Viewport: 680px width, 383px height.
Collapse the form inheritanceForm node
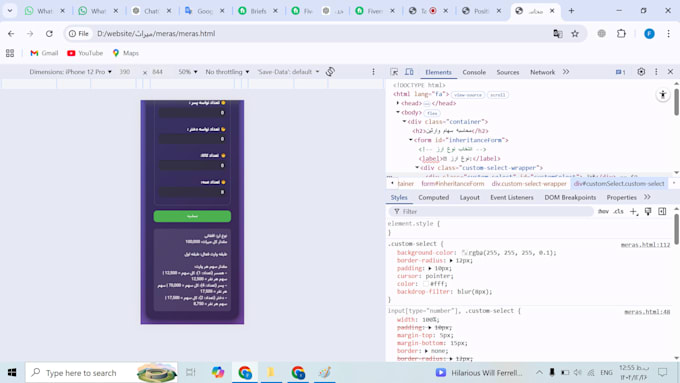pyautogui.click(x=410, y=140)
